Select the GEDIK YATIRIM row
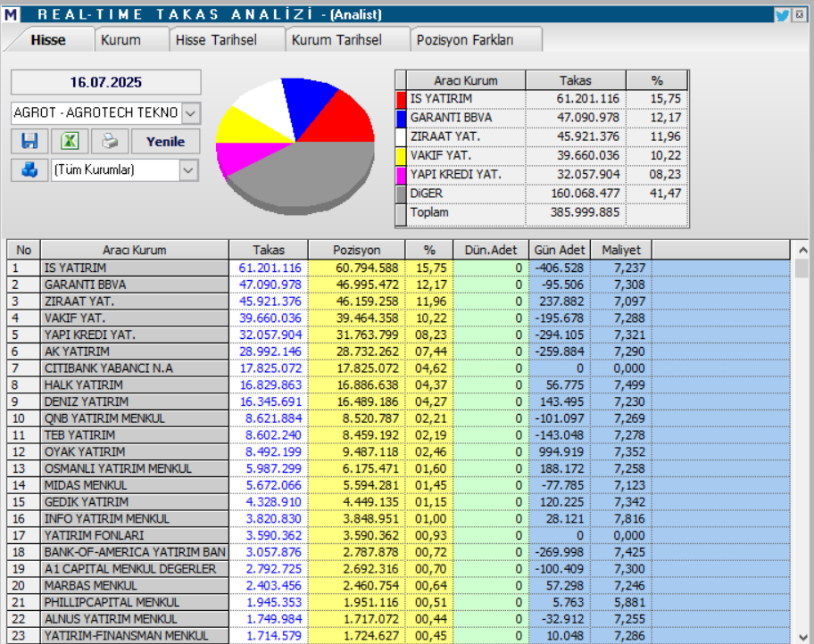The height and width of the screenshot is (644, 814). [x=398, y=502]
